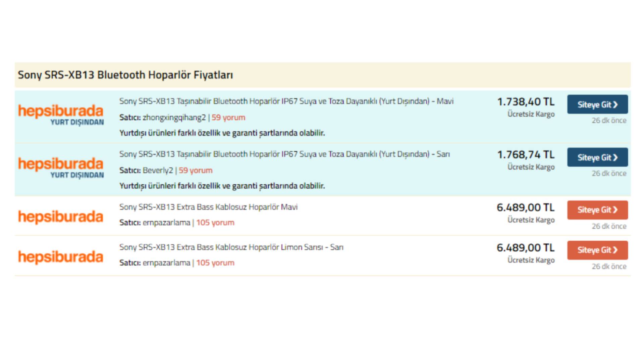Click 26 dk önce under first Siteye Git
Screen dimensions: 644x362
click(x=609, y=120)
